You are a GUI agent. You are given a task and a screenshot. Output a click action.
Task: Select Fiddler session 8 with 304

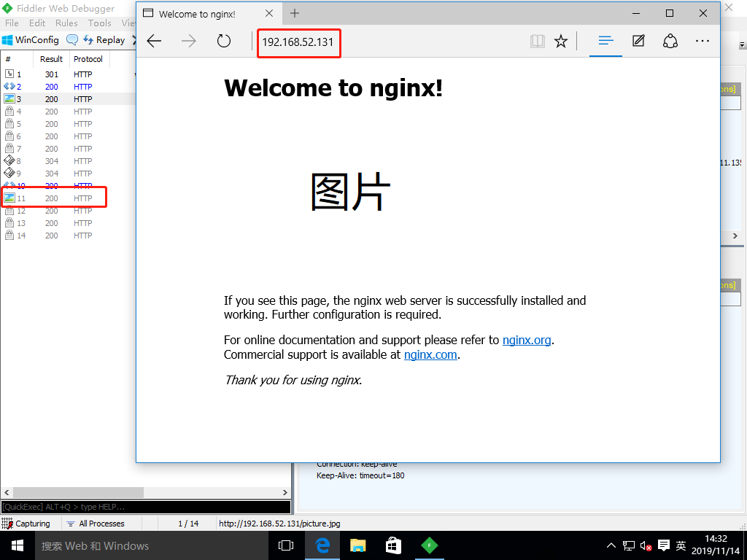tap(68, 161)
